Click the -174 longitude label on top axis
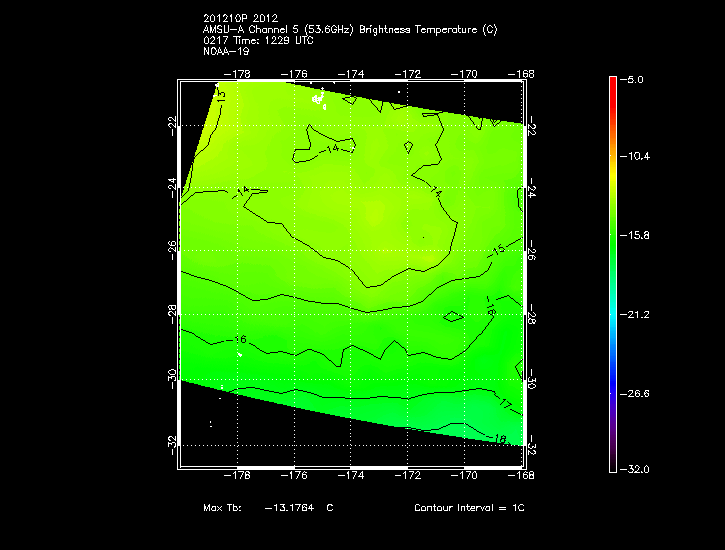725x550 pixels. (352, 74)
